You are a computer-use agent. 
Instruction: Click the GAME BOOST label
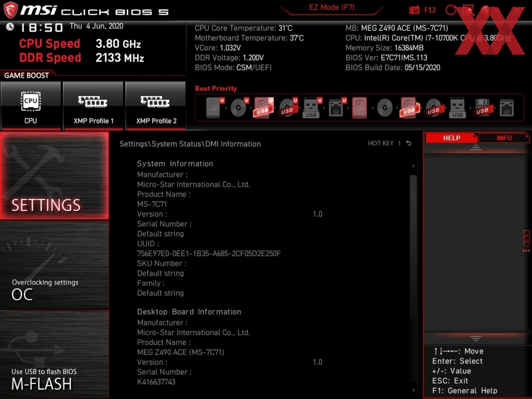(x=27, y=75)
